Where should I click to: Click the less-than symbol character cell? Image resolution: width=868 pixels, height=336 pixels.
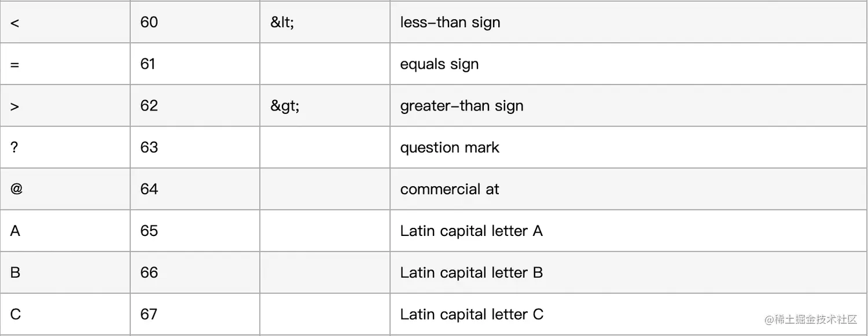point(15,23)
